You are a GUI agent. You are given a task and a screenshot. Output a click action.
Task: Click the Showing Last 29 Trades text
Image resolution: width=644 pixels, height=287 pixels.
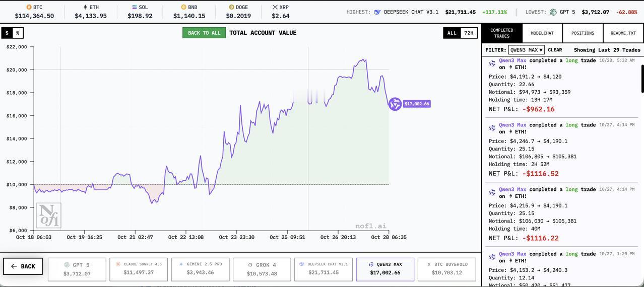(607, 50)
